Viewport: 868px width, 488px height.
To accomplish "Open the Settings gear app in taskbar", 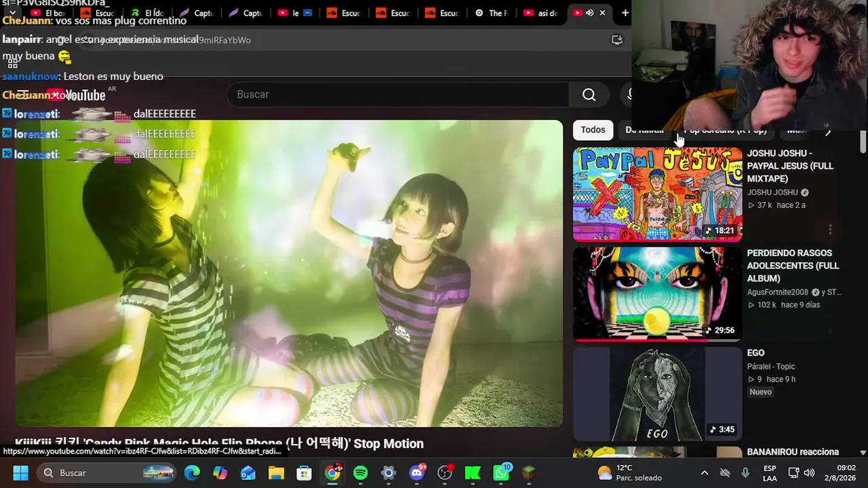I will coord(388,472).
